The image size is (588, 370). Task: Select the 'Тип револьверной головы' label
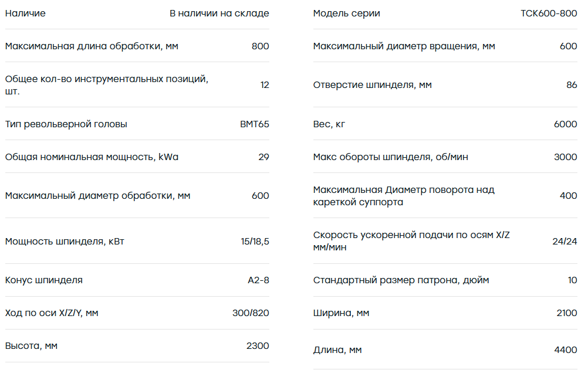click(66, 124)
